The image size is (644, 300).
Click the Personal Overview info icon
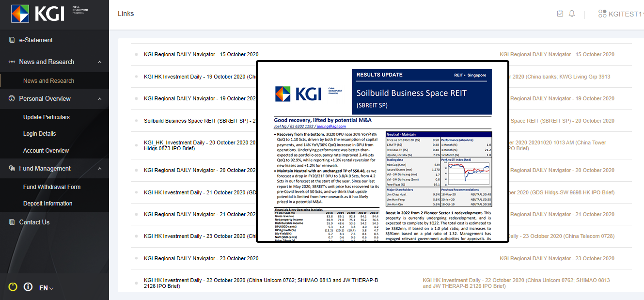pyautogui.click(x=12, y=98)
